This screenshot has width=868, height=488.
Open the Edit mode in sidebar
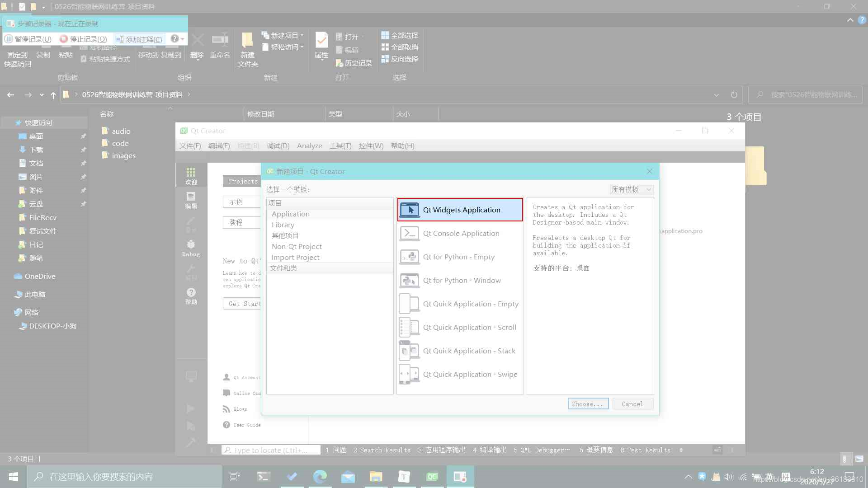(x=191, y=200)
